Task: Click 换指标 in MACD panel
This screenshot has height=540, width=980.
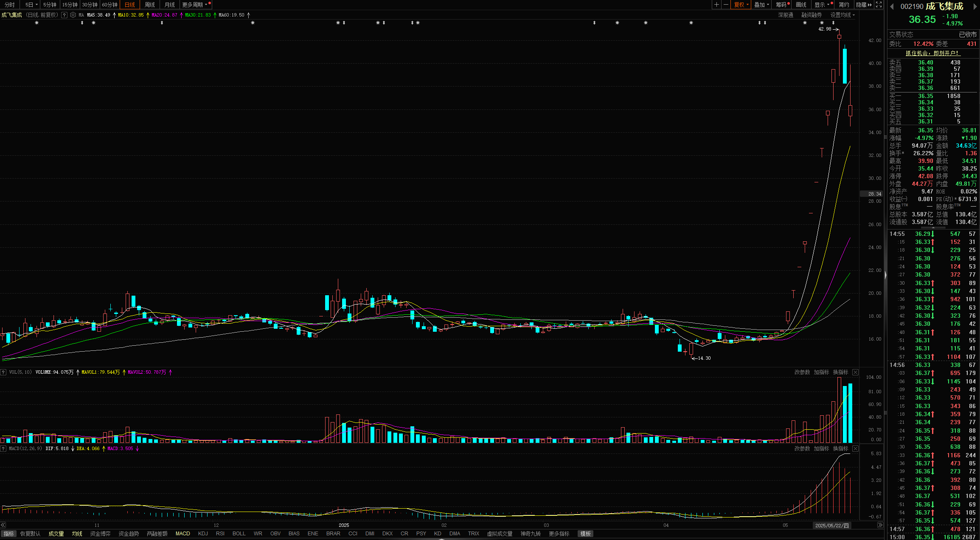Action: (x=840, y=448)
